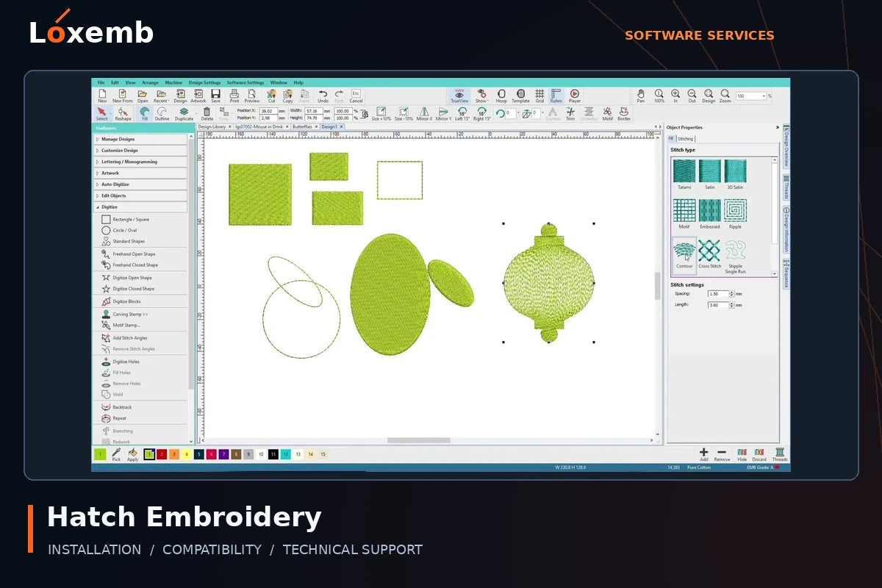Image resolution: width=882 pixels, height=588 pixels.
Task: Click the Copy tool
Action: tap(288, 96)
